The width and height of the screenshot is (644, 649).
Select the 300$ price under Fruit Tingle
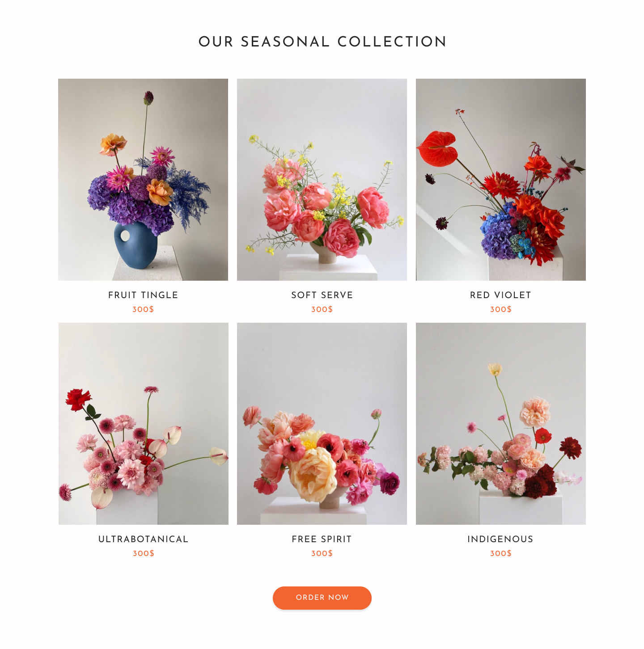click(x=143, y=309)
